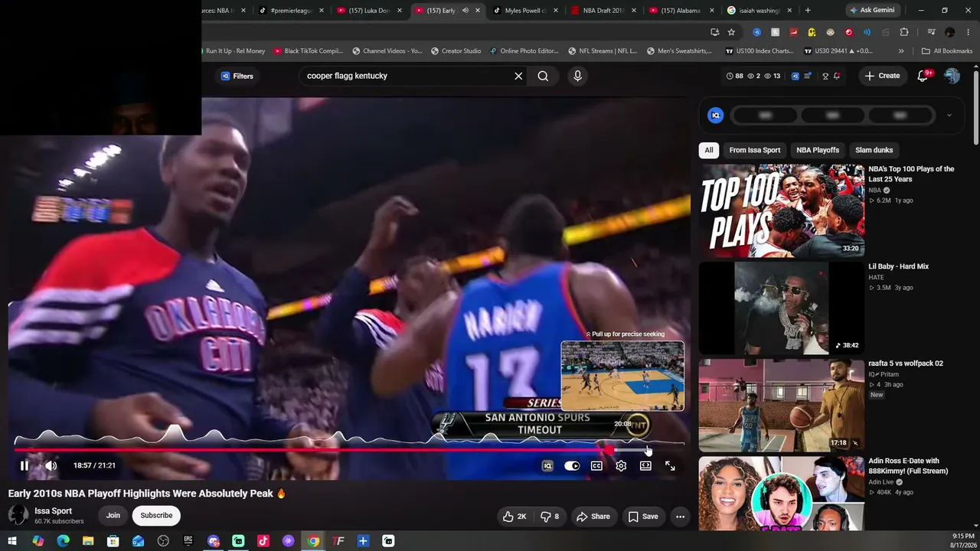This screenshot has height=551, width=980.
Task: Open Lil Baby - Hard Mix video title
Action: [x=898, y=266]
